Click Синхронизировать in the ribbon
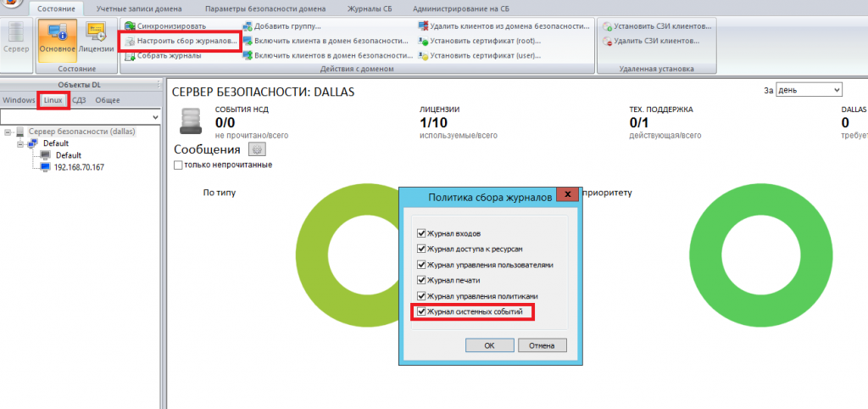This screenshot has width=868, height=409. pos(165,26)
